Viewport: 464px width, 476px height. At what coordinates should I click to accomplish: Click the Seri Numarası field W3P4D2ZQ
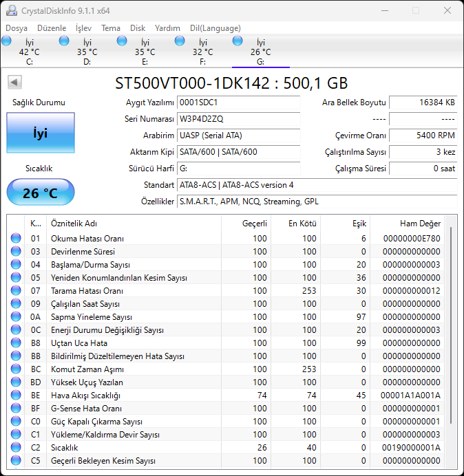[238, 119]
